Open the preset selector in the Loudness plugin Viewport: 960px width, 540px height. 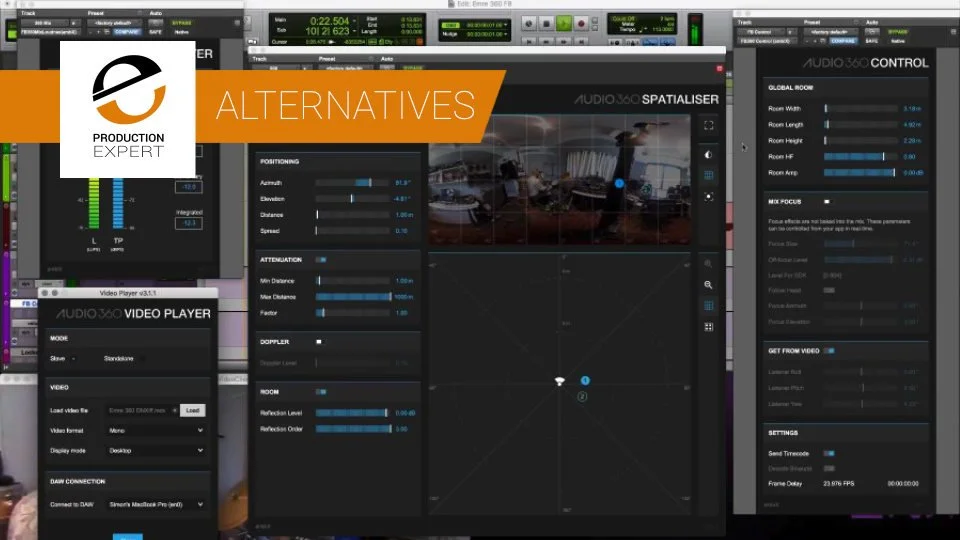113,23
